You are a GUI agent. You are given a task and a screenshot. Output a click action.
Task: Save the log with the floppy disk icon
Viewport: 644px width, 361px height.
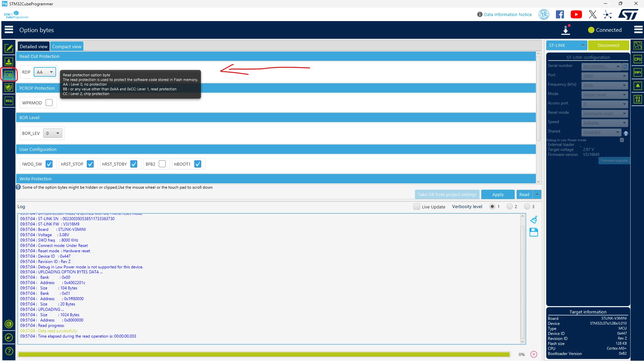pos(534,232)
